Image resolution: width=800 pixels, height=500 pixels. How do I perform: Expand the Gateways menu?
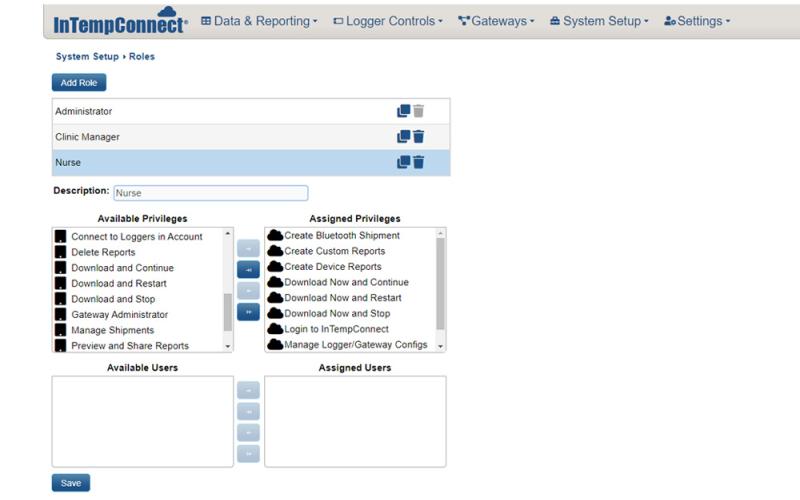click(496, 21)
